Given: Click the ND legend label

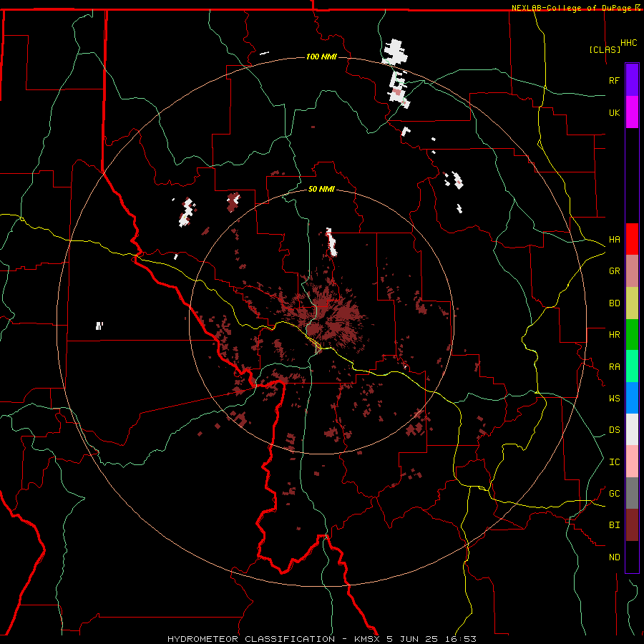Looking at the screenshot, I should [x=614, y=557].
